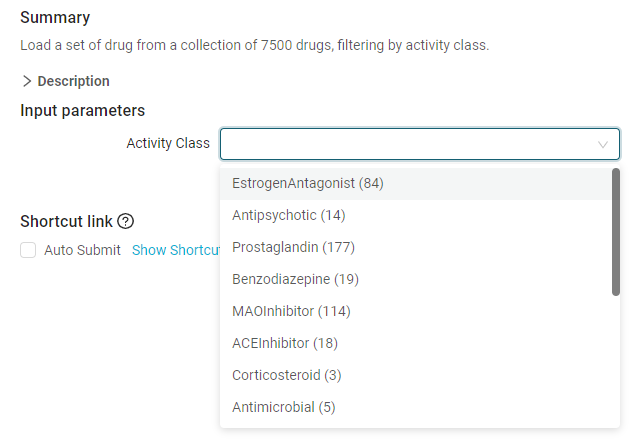Click the Shortcut link heading
The image size is (633, 440).
point(66,221)
